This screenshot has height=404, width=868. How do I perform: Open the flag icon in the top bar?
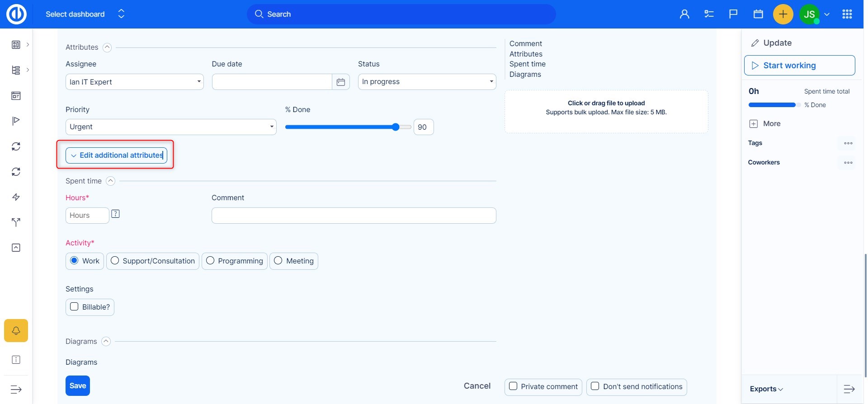tap(733, 14)
